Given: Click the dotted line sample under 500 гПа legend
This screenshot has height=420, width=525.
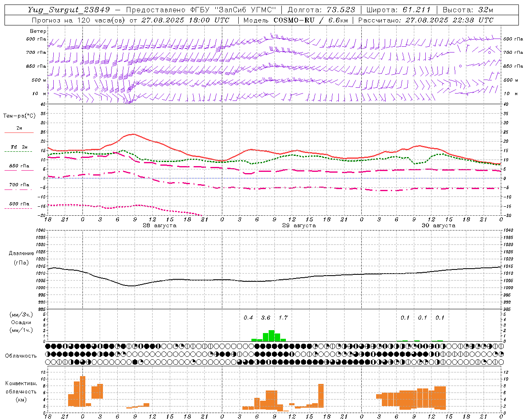Looking at the screenshot, I should pos(18,209).
